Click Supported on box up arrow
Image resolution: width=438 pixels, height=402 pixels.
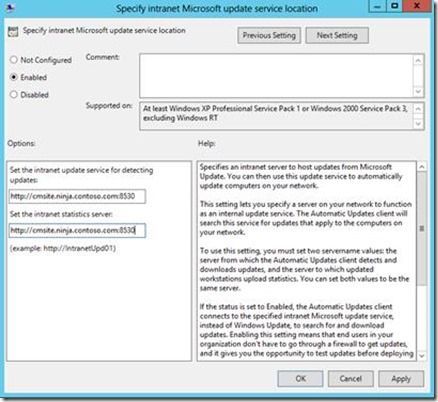pyautogui.click(x=418, y=109)
